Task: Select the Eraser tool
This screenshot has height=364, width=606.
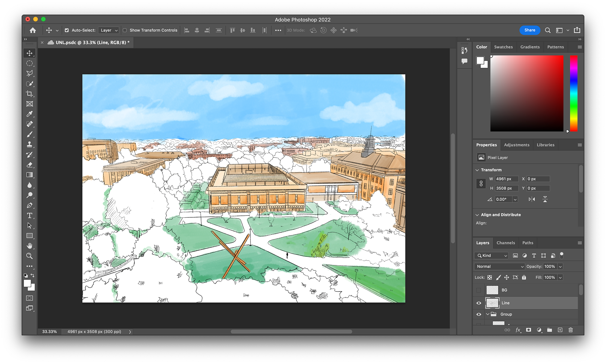Action: (x=30, y=165)
